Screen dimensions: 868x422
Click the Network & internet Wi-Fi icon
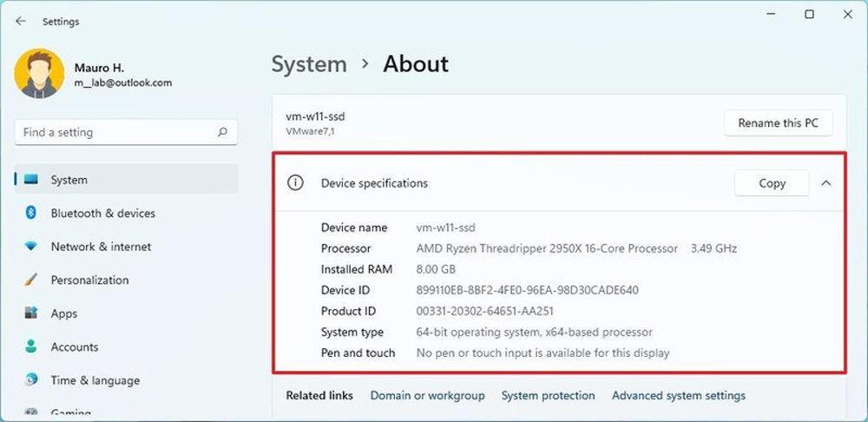tap(31, 247)
